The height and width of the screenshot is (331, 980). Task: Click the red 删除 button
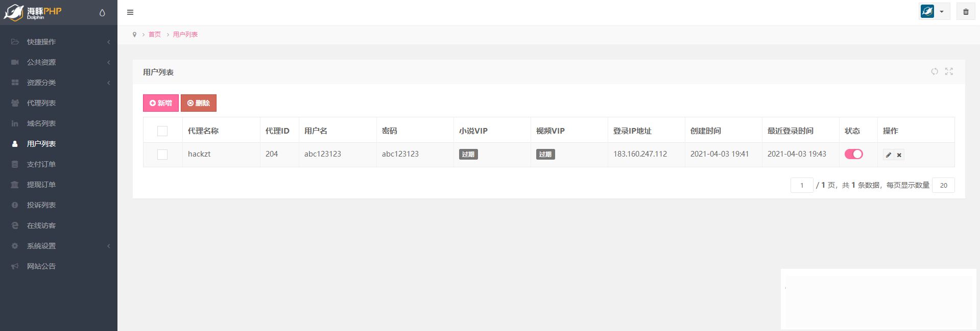coord(199,103)
